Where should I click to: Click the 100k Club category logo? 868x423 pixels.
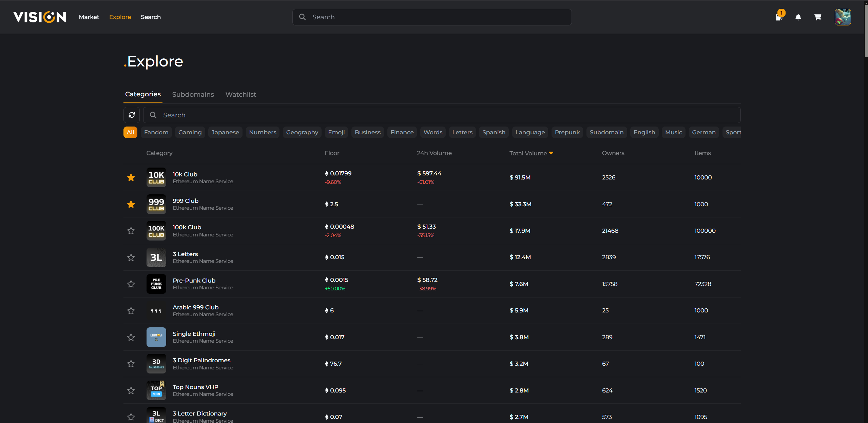pos(156,231)
